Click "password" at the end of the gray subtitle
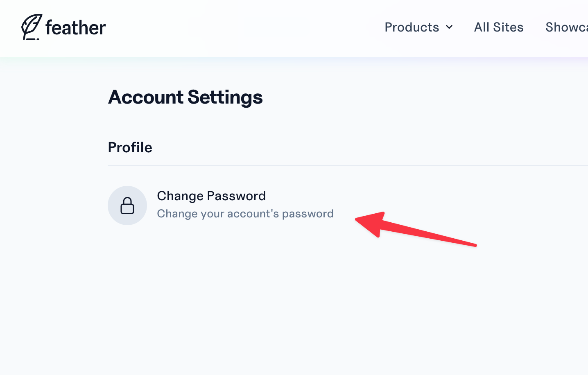Screen dimensions: 588x375 click(308, 214)
